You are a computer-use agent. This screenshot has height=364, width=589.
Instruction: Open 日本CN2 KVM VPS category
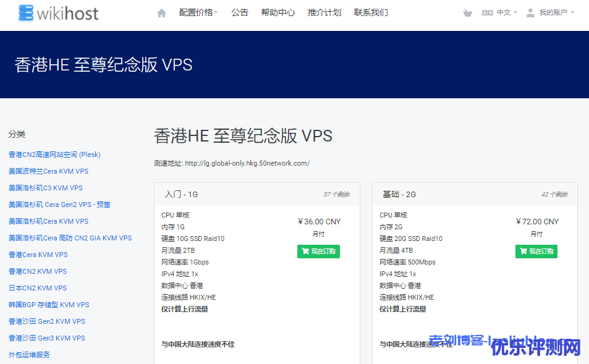[x=38, y=288]
